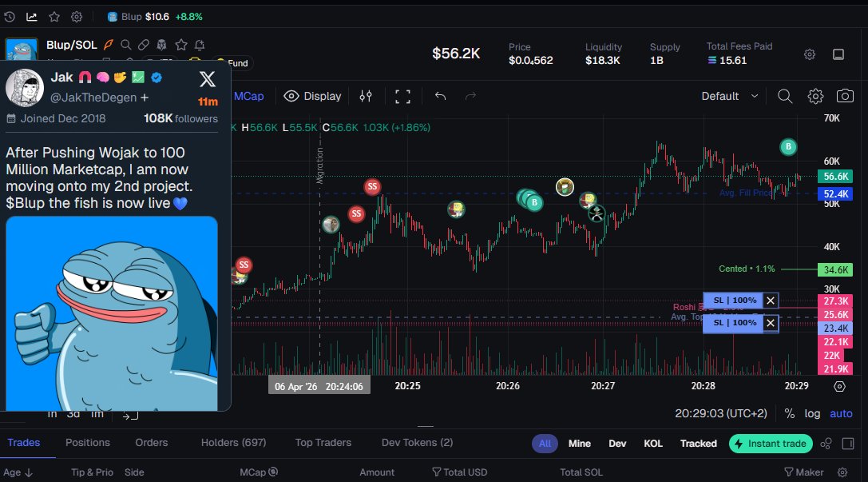Click the 34.6K Cented price label
The height and width of the screenshot is (482, 868).
[835, 270]
